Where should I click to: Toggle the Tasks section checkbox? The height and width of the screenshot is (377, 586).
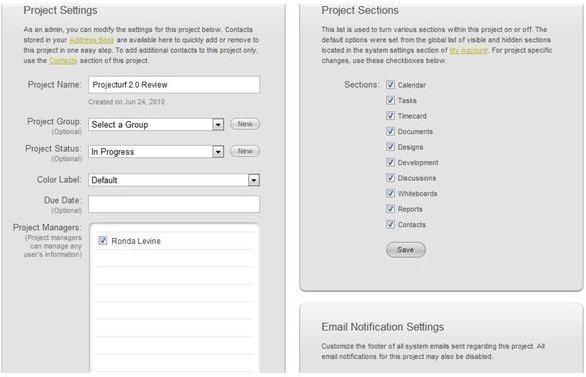[390, 100]
